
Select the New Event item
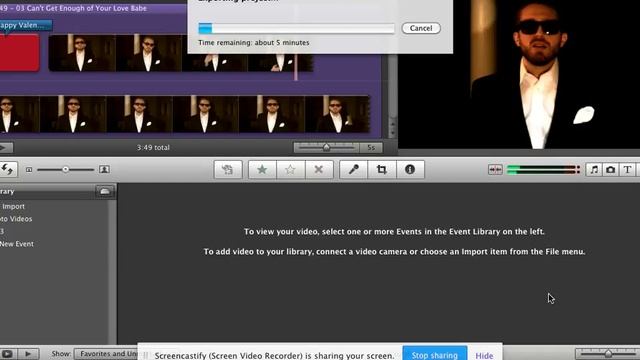point(17,244)
